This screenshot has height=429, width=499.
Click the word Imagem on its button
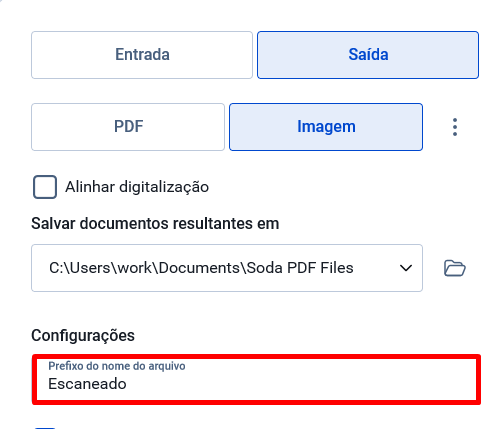[326, 127]
